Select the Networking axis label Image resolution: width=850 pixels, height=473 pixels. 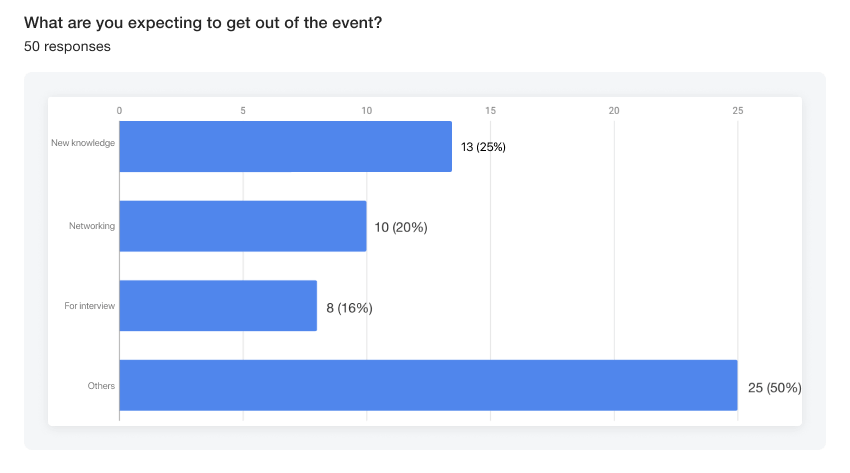coord(91,226)
